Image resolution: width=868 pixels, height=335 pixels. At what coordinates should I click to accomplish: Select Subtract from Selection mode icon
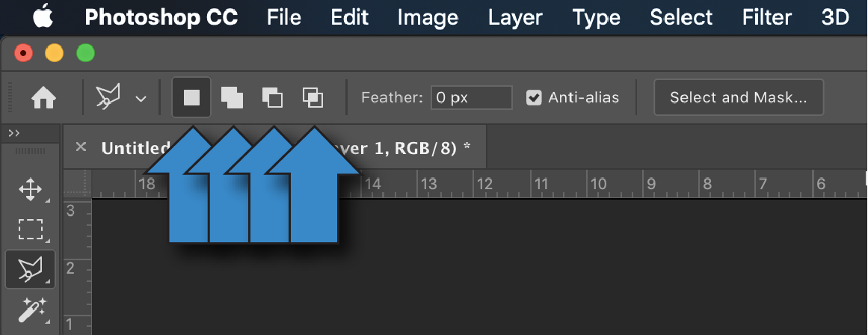[x=272, y=97]
